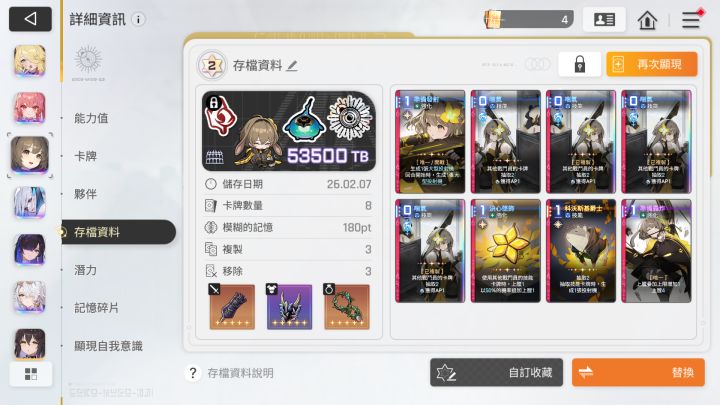
Task: Open the 潛力 section
Action: (85, 270)
